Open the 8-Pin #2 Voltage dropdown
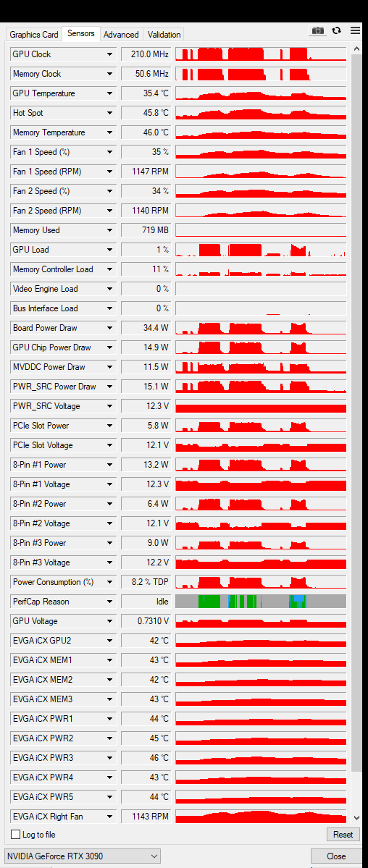368x868 pixels. [109, 523]
